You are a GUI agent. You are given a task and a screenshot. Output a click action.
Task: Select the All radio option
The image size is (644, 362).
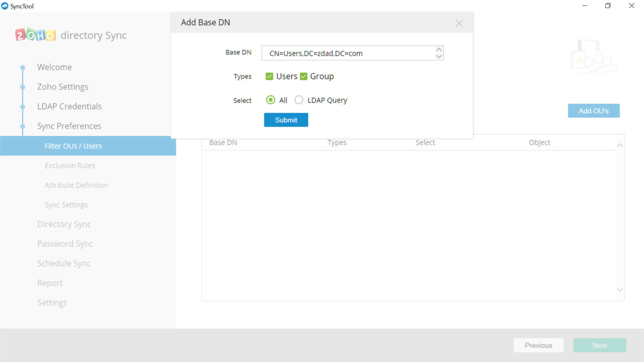pyautogui.click(x=271, y=100)
